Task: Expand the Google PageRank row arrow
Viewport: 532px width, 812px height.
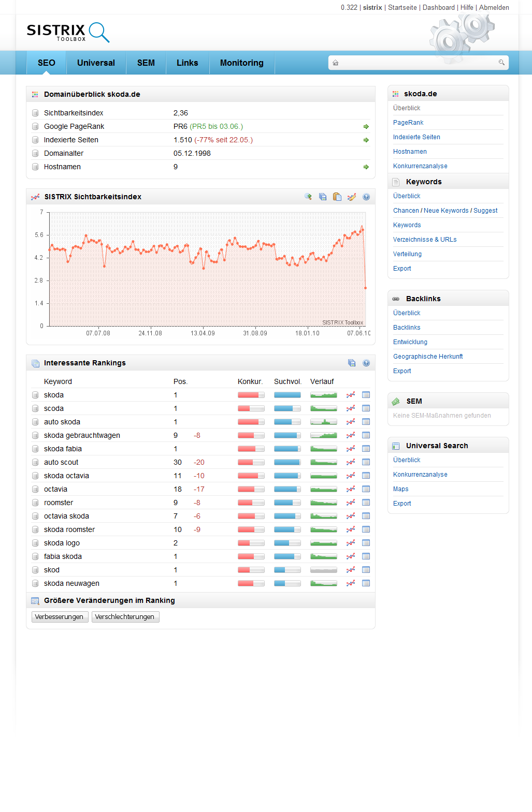Action: point(366,127)
